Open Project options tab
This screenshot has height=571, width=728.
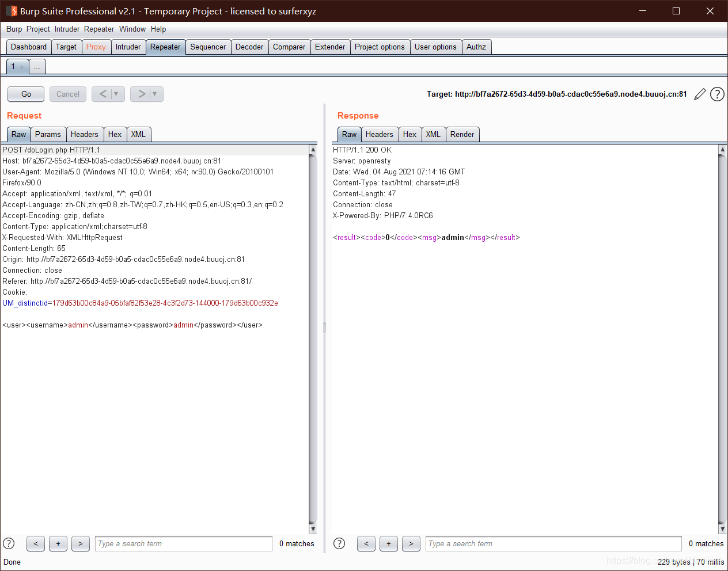pos(380,47)
